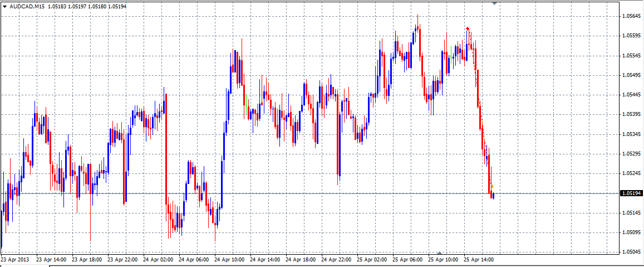
Task: Click the open price 1.05183 in chart header
Action: point(57,6)
